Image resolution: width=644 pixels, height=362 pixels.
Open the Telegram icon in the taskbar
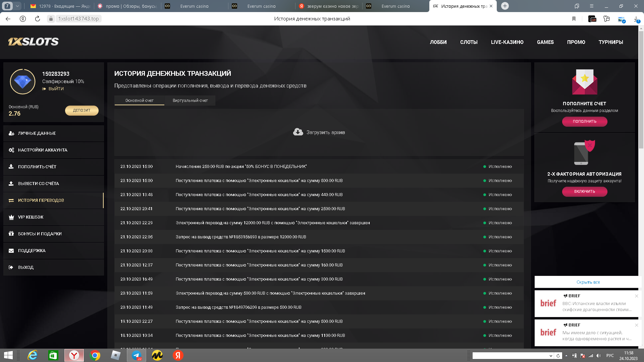[137, 355]
